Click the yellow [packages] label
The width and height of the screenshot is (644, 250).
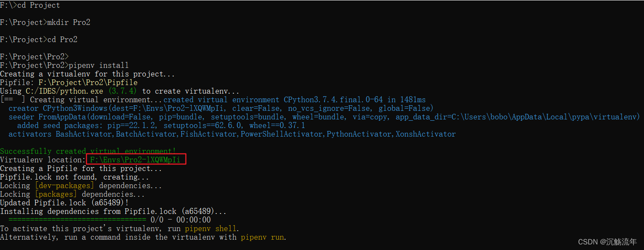56,194
